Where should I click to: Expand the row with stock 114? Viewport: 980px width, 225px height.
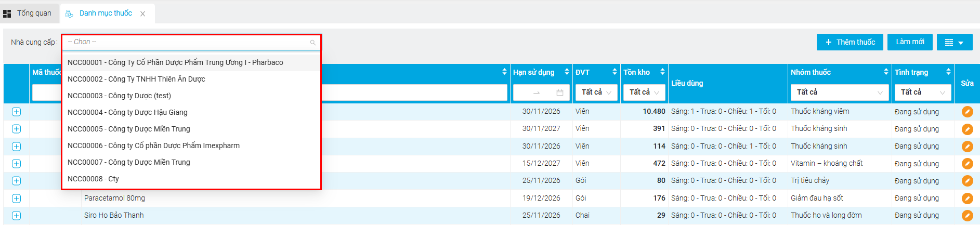[16, 147]
